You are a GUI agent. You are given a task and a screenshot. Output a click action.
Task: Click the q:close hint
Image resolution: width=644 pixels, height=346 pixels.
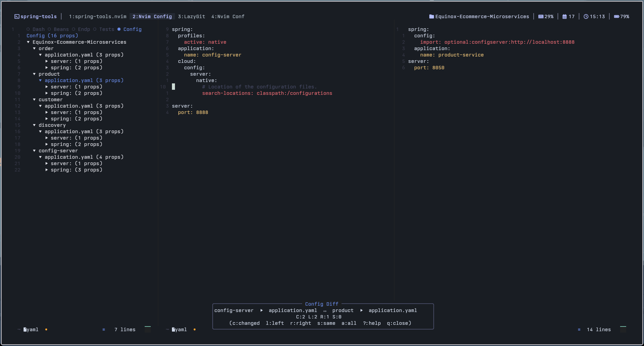pyautogui.click(x=397, y=323)
